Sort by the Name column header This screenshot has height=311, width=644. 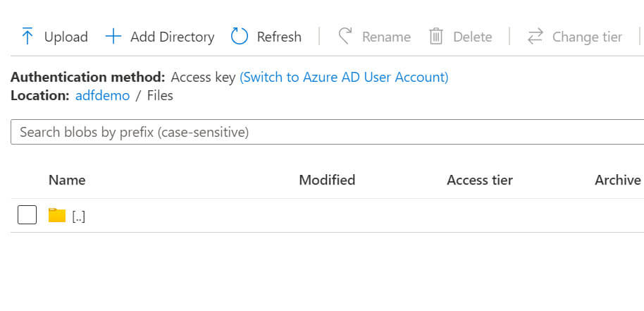point(67,180)
